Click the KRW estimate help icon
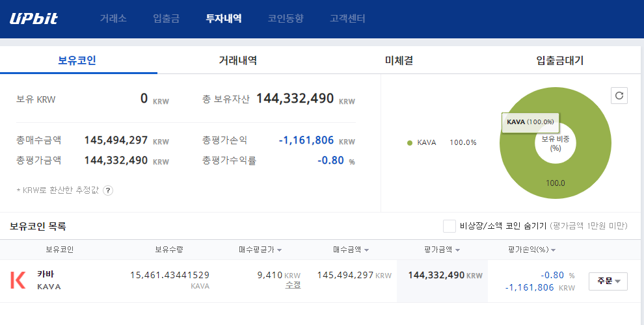Image resolution: width=644 pixels, height=325 pixels. click(x=108, y=190)
